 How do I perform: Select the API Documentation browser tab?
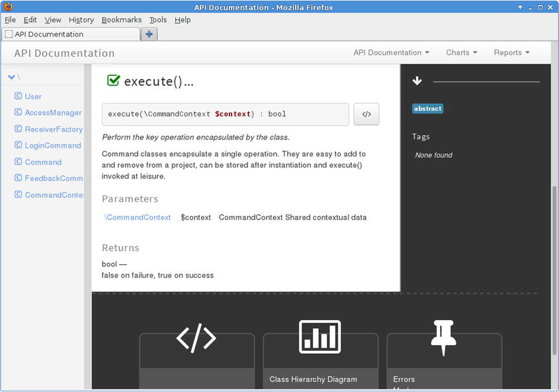pos(71,34)
